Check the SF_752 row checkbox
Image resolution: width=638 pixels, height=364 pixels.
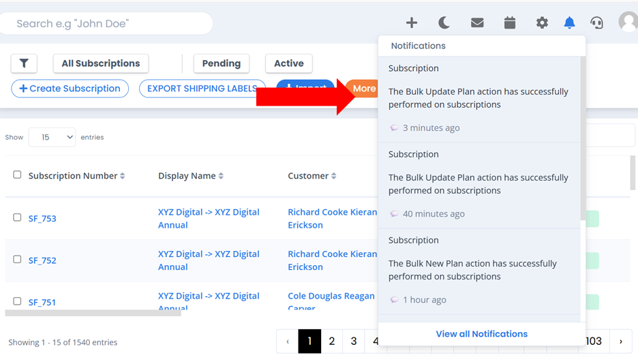[17, 260]
